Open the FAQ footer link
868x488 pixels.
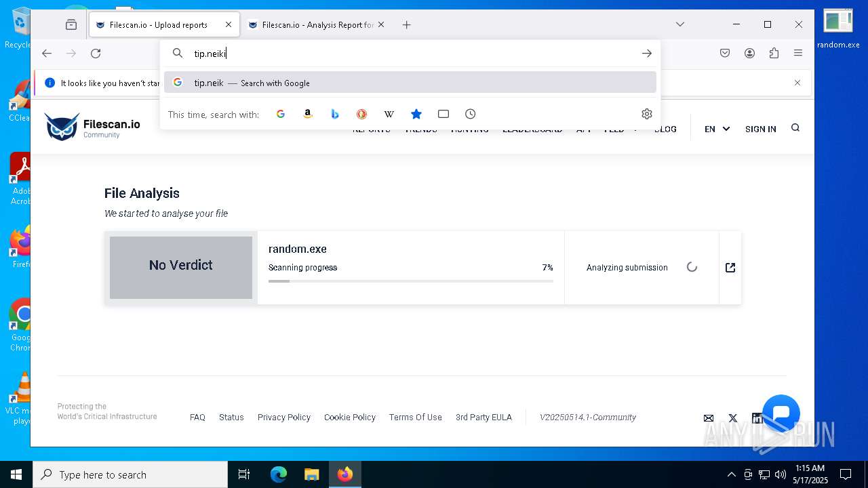point(197,418)
